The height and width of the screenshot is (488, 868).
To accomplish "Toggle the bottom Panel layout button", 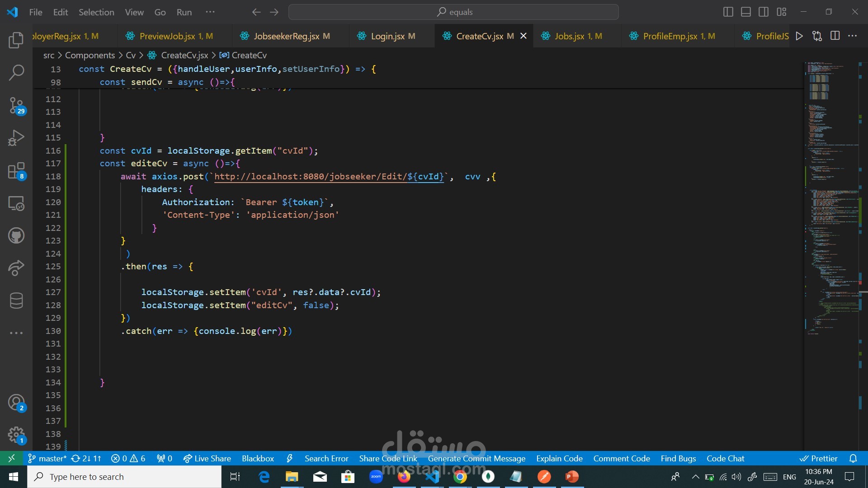I will coord(746,12).
